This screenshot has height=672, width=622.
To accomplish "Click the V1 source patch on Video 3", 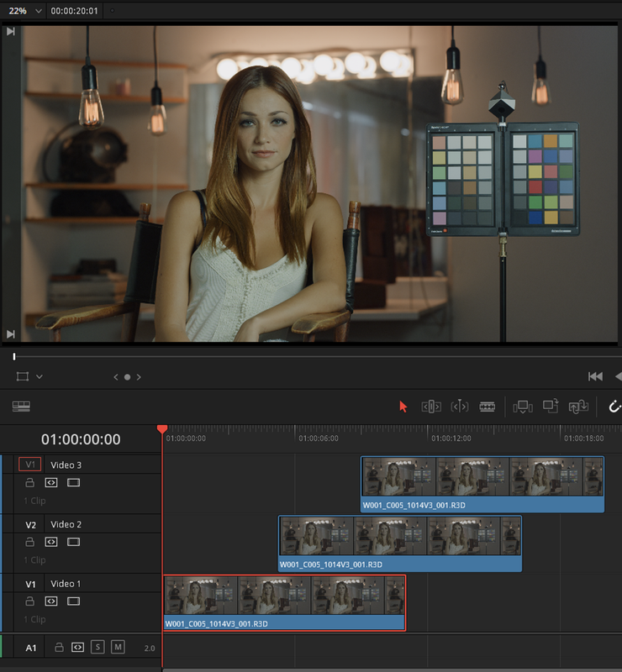I will [x=30, y=465].
